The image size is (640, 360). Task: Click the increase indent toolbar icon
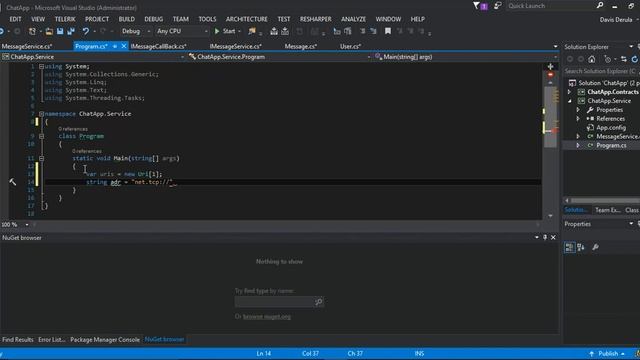373,31
